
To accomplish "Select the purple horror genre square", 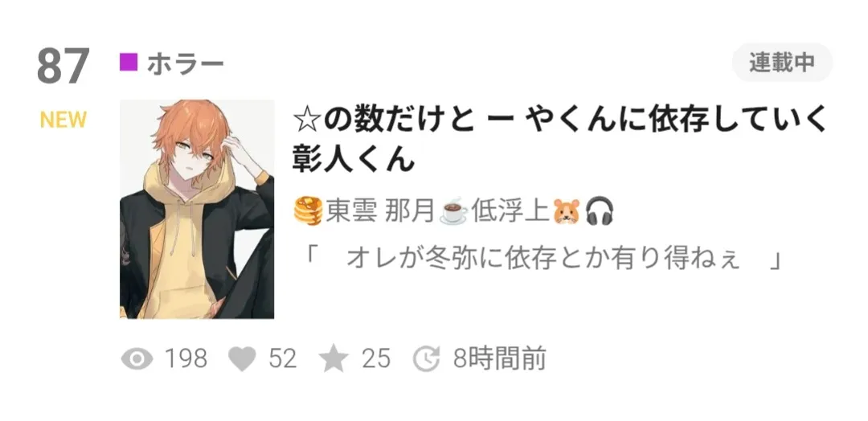I will (129, 62).
